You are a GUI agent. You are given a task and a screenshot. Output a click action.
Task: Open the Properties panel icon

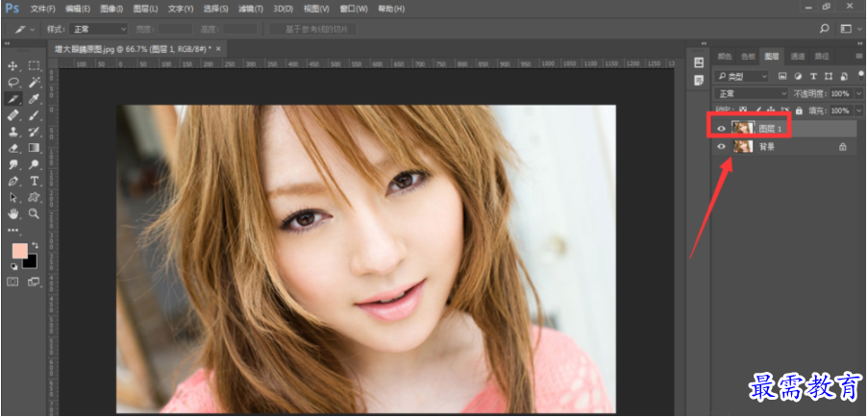point(699,81)
